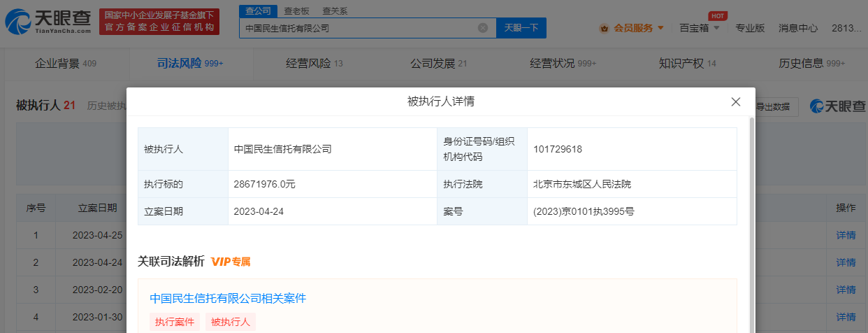Viewport: 868px width, 333px height.
Task: Switch to the 查老板 search tab
Action: point(297,11)
